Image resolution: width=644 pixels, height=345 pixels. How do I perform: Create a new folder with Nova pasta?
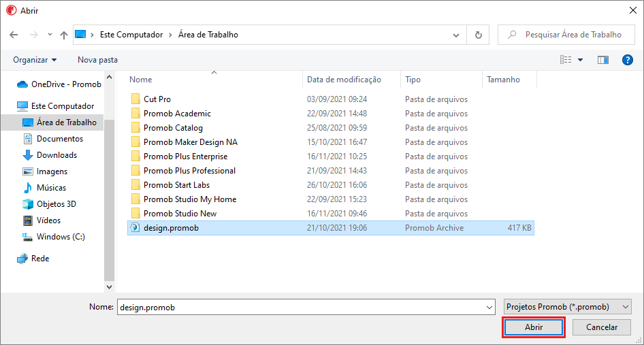pyautogui.click(x=98, y=60)
